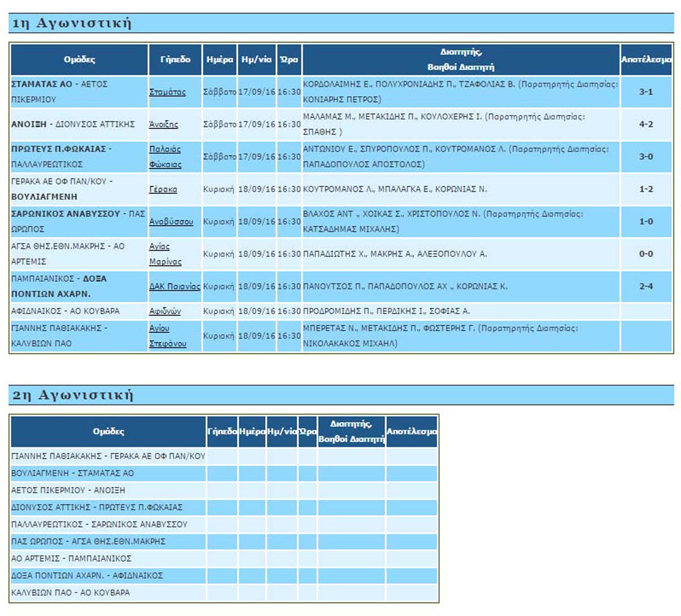Viewport: 681px width, 616px height.
Task: Click the Ώρα header in first table
Action: pos(289,60)
